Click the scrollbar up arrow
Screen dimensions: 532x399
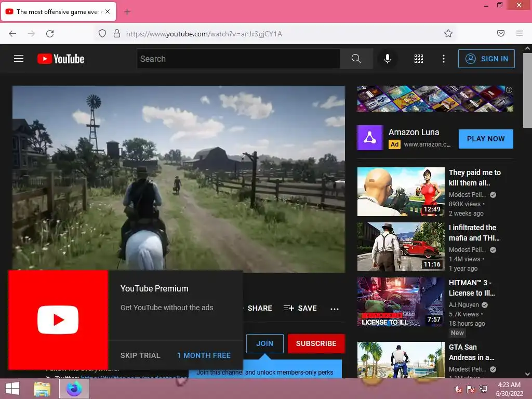[528, 48]
